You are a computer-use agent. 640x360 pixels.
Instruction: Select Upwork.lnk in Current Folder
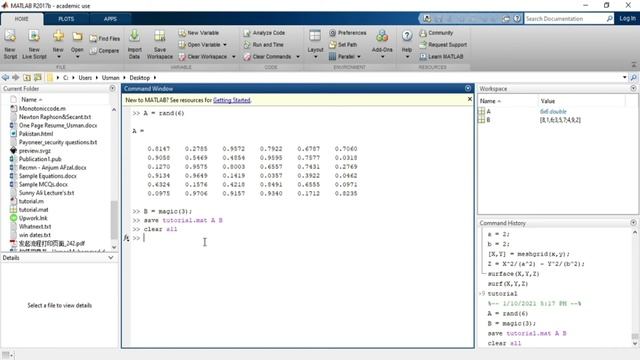coord(33,218)
